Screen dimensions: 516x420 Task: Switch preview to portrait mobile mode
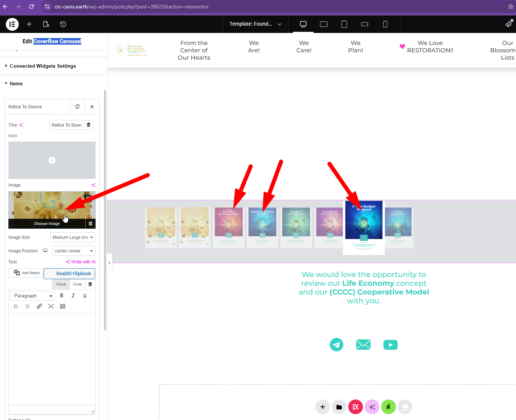click(x=385, y=24)
